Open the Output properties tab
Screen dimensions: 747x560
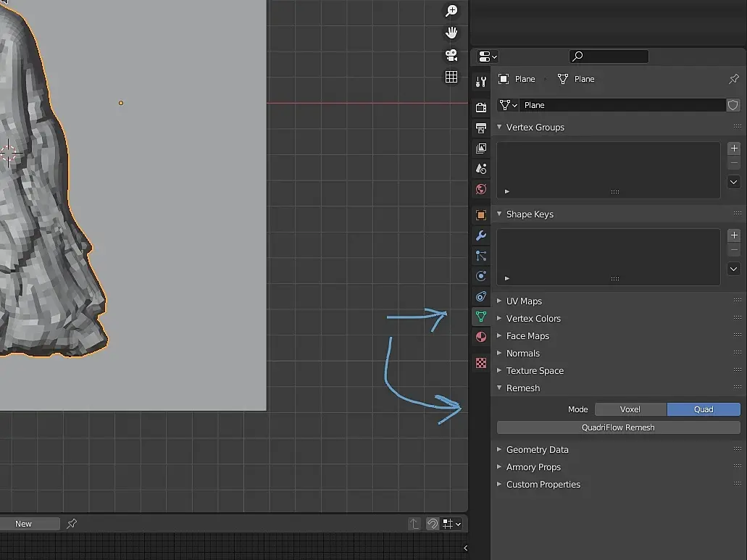[481, 128]
